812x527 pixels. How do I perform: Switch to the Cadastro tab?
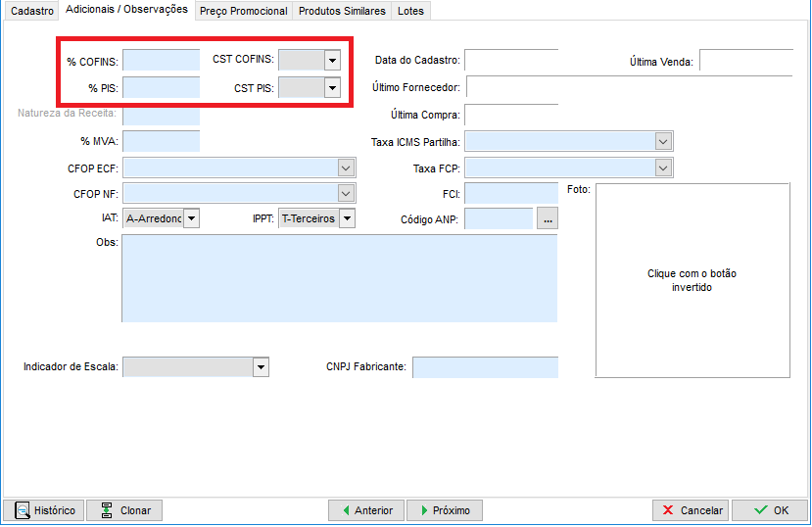pos(31,11)
